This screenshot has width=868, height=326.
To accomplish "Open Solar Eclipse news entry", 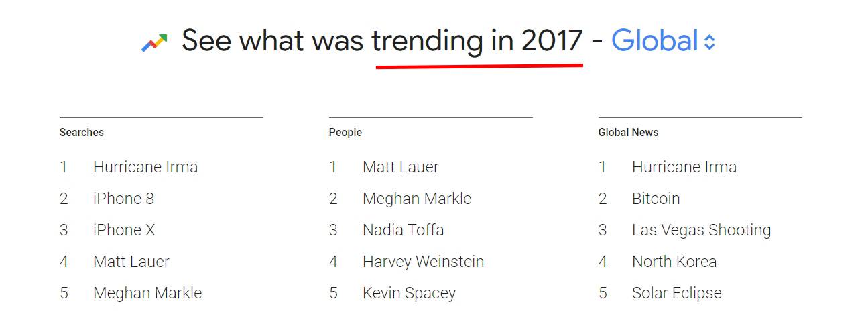I will point(677,293).
